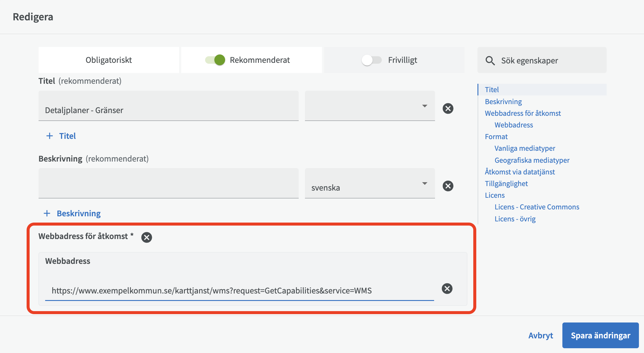644x353 pixels.
Task: Click Spara ändringar button
Action: [600, 335]
